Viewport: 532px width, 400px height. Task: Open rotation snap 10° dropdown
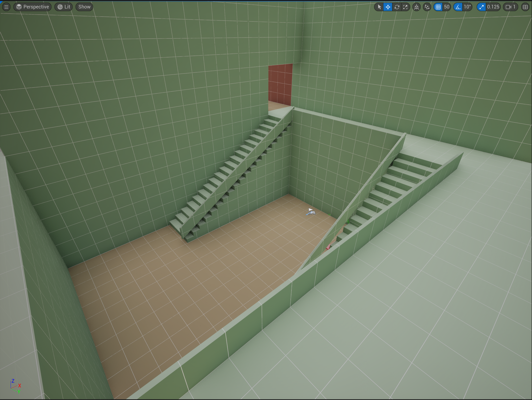(x=467, y=7)
